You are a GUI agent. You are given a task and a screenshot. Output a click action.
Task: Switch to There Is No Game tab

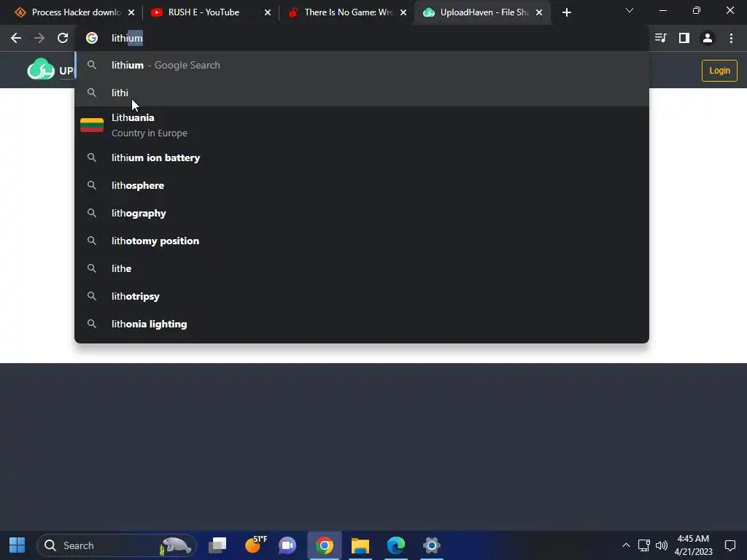347,12
